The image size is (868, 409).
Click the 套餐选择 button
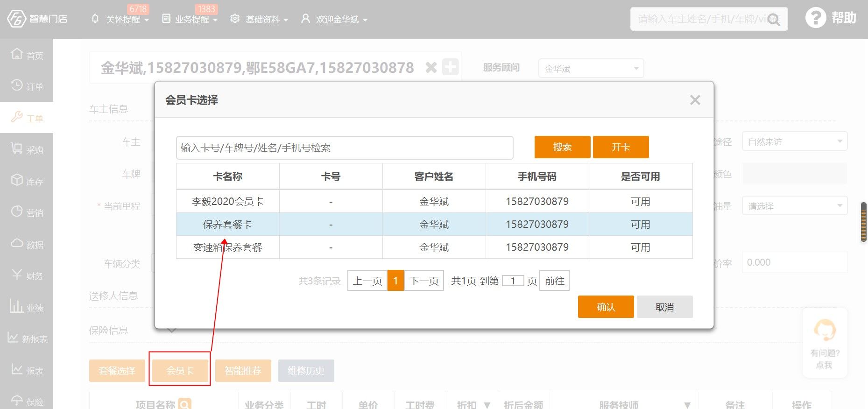pos(117,371)
